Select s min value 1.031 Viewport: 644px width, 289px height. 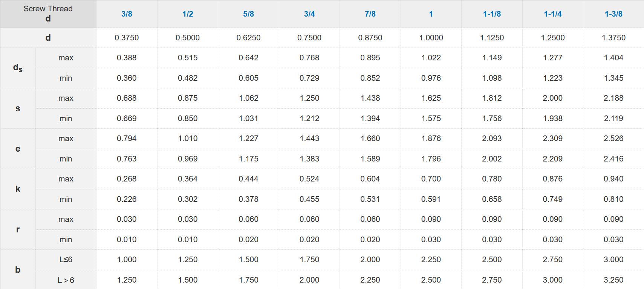pyautogui.click(x=248, y=118)
